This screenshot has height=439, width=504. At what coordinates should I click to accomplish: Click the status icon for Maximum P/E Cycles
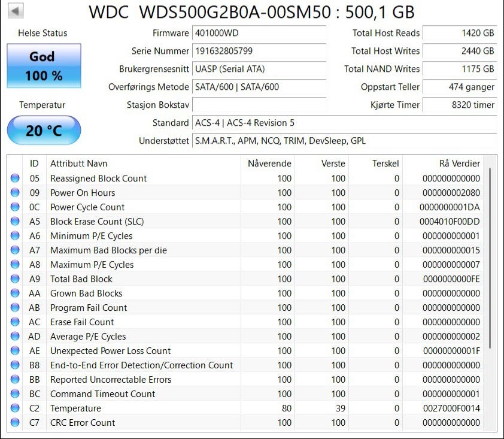[15, 264]
